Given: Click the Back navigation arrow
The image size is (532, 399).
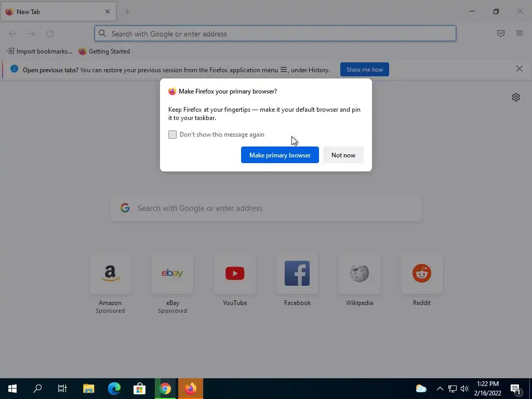Looking at the screenshot, I should click(x=12, y=34).
